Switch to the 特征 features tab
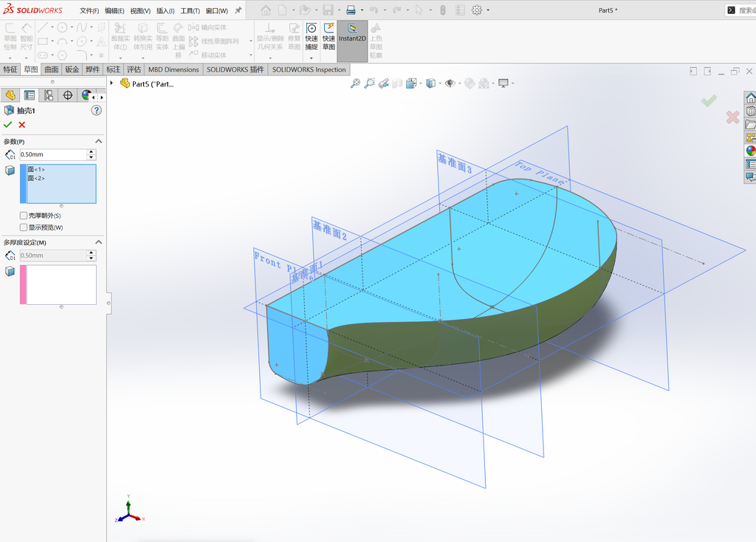The image size is (756, 542). pyautogui.click(x=10, y=69)
